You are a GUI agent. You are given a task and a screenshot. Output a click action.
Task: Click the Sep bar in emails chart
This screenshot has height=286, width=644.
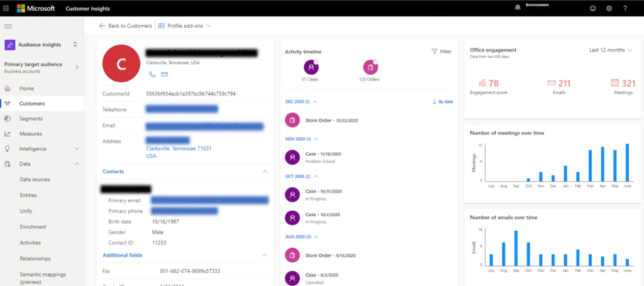(516, 248)
